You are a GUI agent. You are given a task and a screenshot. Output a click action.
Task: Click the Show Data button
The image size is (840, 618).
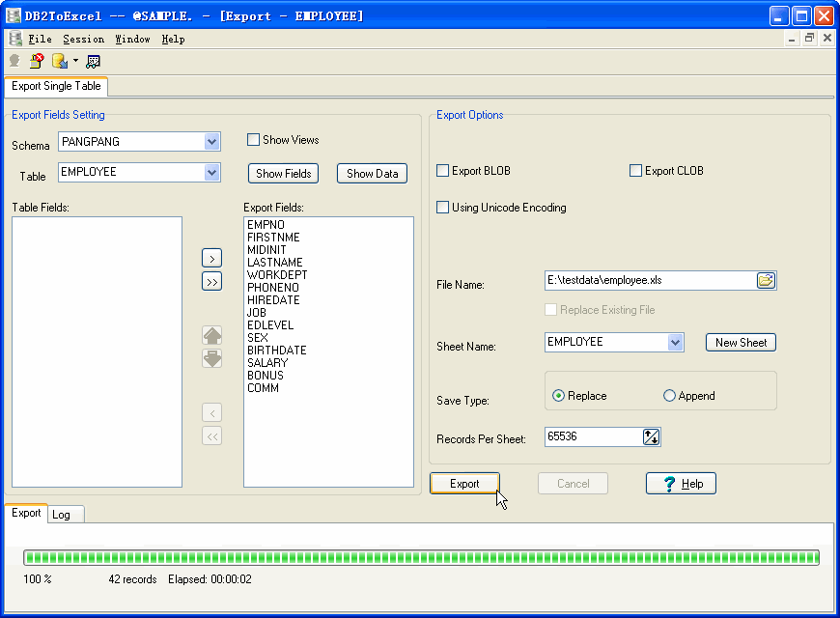click(373, 174)
